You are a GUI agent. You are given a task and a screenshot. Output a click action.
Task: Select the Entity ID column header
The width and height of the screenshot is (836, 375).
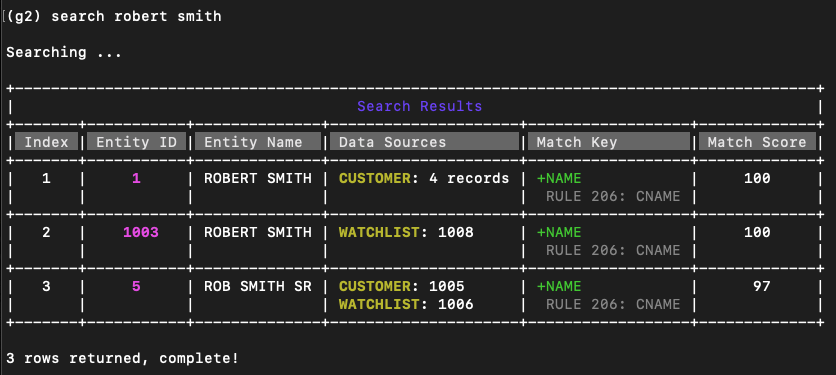coord(136,142)
